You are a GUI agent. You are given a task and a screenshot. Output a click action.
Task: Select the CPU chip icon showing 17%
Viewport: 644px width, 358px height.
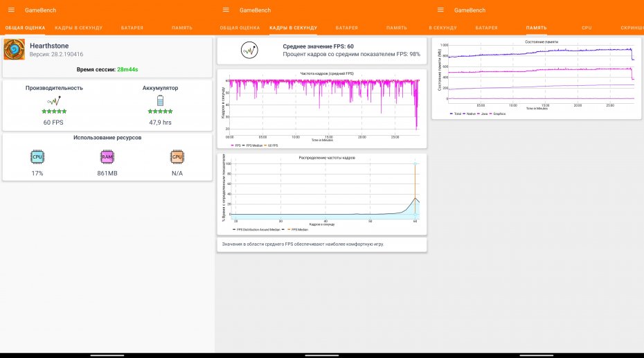click(x=37, y=157)
